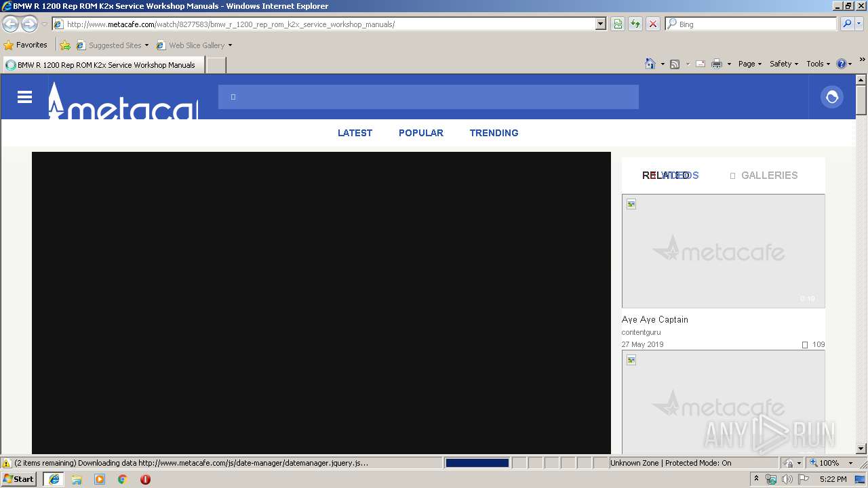
Task: Click the browser Forward button
Action: click(29, 24)
